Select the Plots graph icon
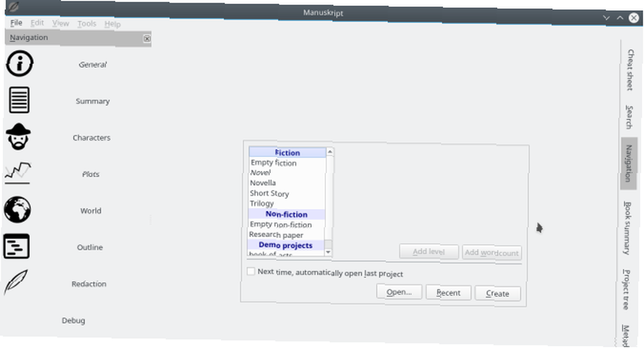 17,173
